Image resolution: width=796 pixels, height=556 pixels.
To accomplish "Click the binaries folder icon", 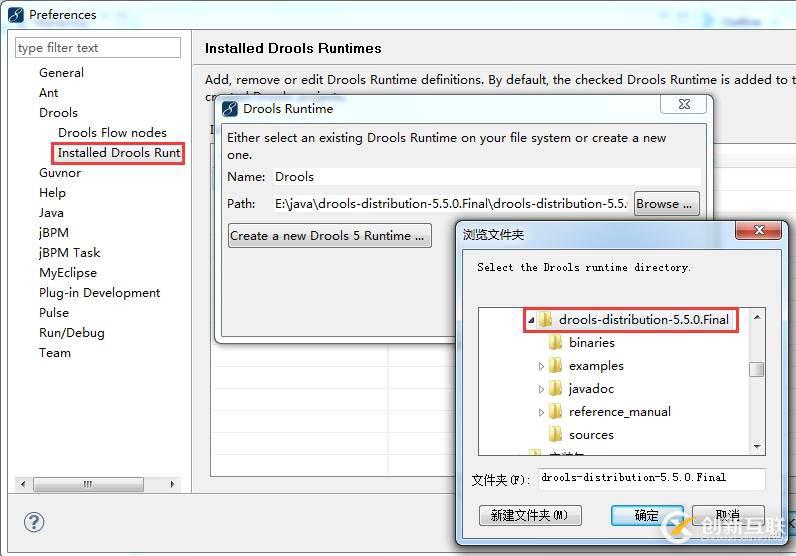I will [x=555, y=342].
